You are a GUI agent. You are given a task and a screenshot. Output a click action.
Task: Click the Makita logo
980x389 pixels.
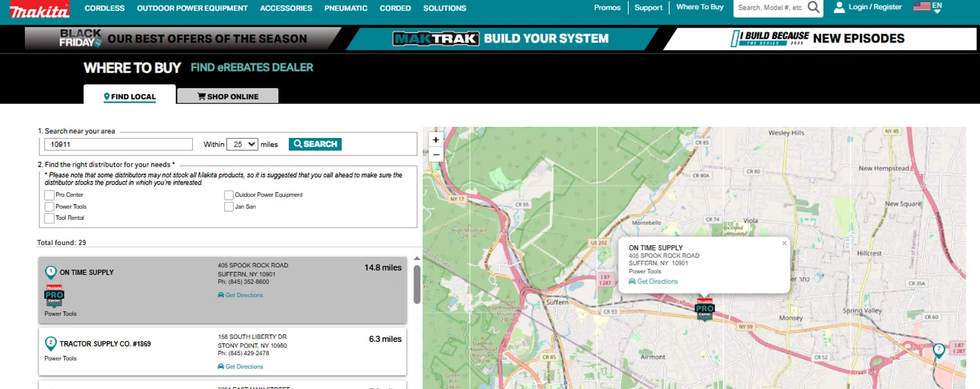[x=39, y=10]
